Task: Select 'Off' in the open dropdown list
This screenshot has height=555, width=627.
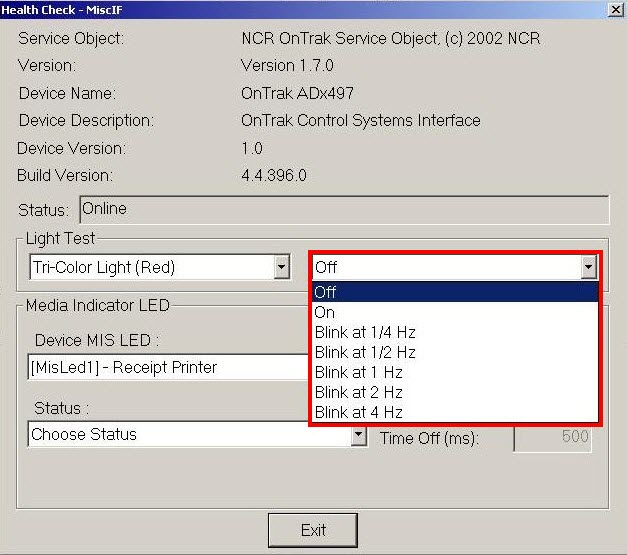Action: (455, 292)
